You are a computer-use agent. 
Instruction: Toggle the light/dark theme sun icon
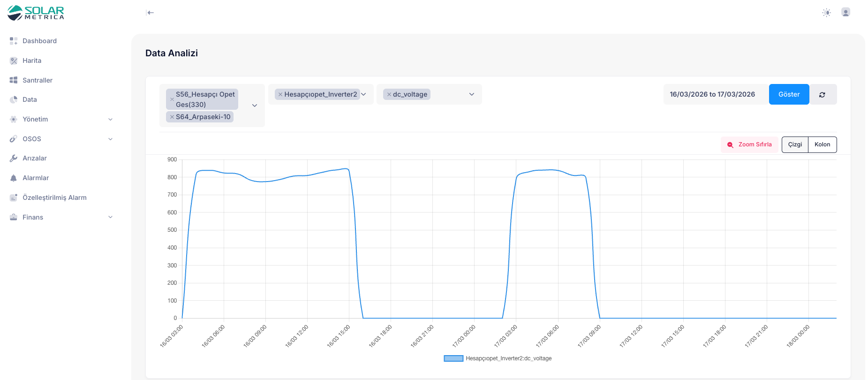(826, 13)
